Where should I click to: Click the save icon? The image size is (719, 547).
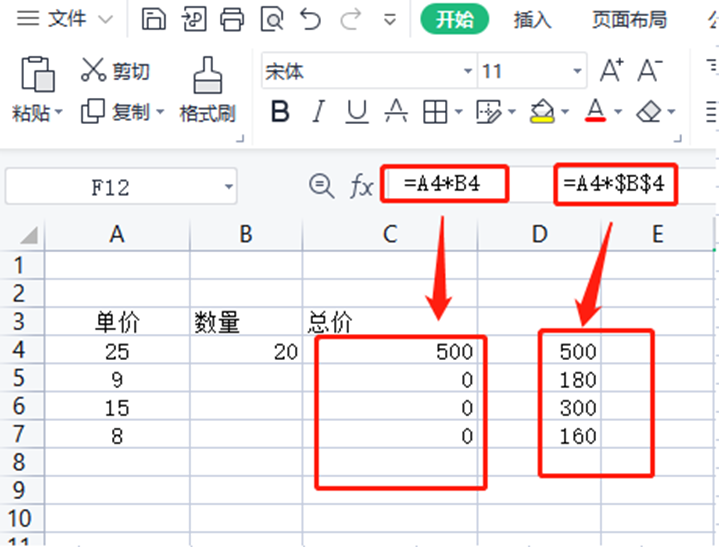(154, 20)
